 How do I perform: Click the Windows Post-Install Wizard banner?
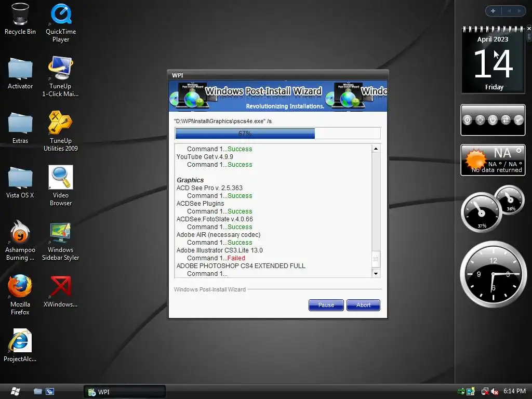277,96
